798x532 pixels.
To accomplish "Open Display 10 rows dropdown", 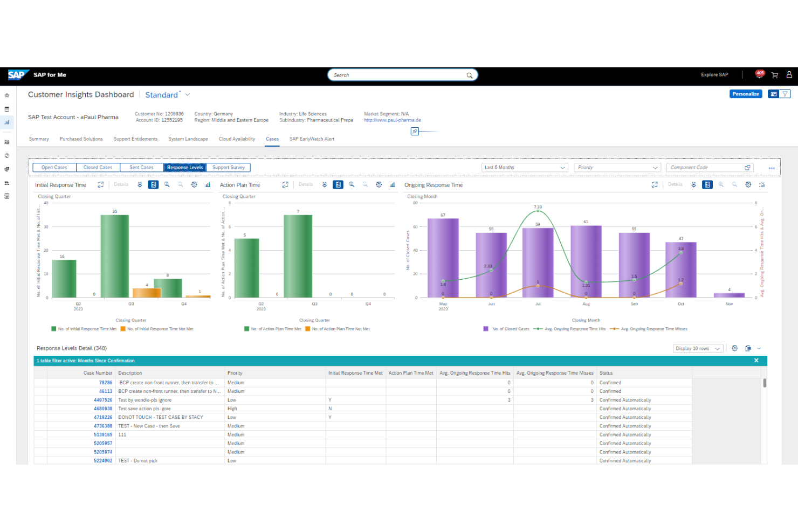I will click(x=698, y=349).
